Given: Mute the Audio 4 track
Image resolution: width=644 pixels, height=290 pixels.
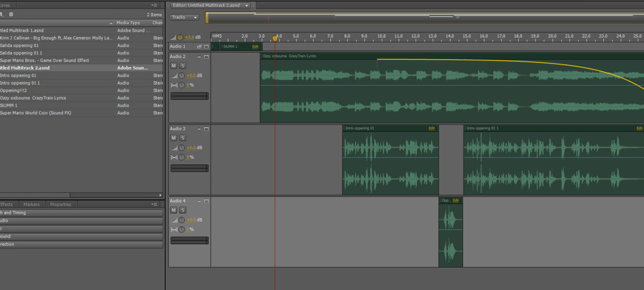Looking at the screenshot, I should [x=173, y=210].
